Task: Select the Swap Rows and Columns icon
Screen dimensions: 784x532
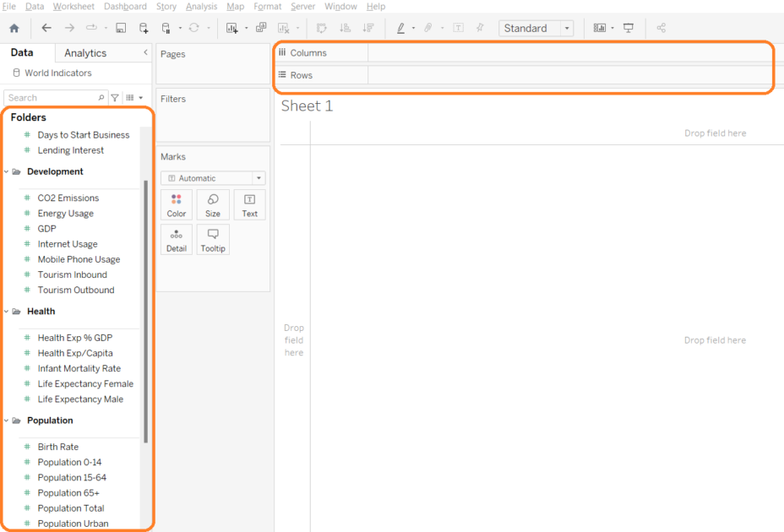Action: 321,28
